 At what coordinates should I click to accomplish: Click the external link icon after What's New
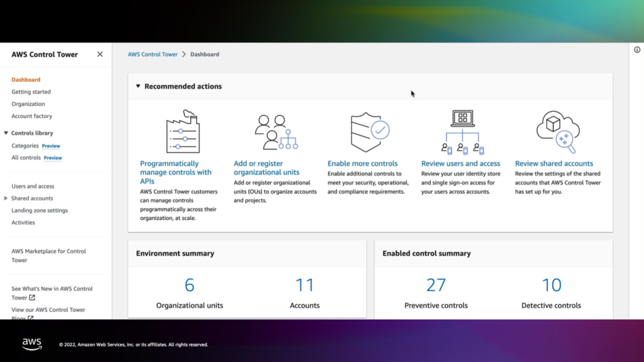tap(32, 298)
